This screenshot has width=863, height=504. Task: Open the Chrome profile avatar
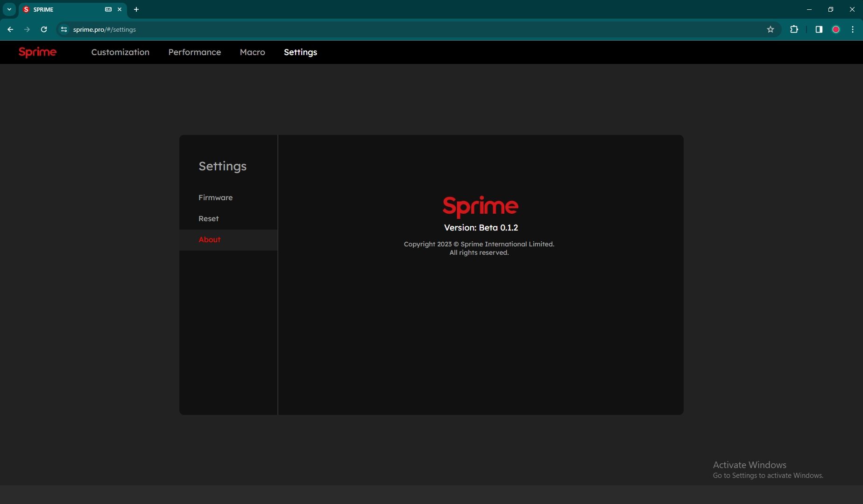point(836,29)
